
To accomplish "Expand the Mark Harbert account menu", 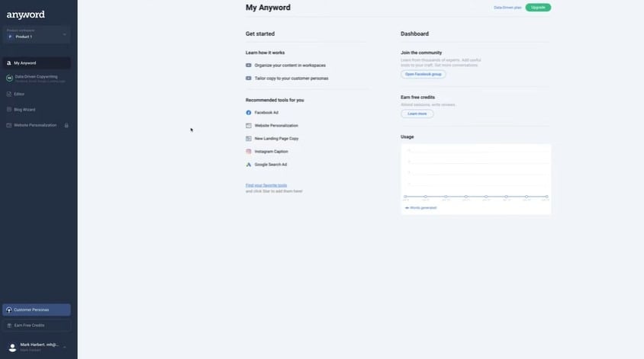I will (x=65, y=347).
